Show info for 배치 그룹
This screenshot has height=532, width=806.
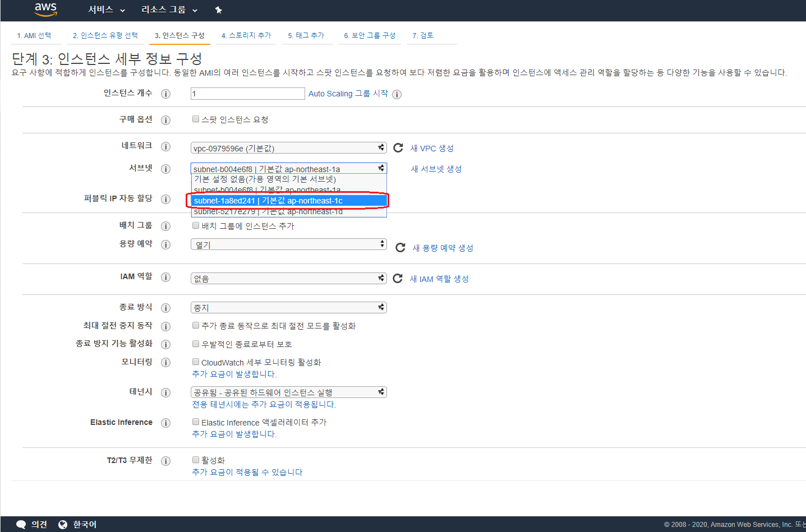[166, 226]
